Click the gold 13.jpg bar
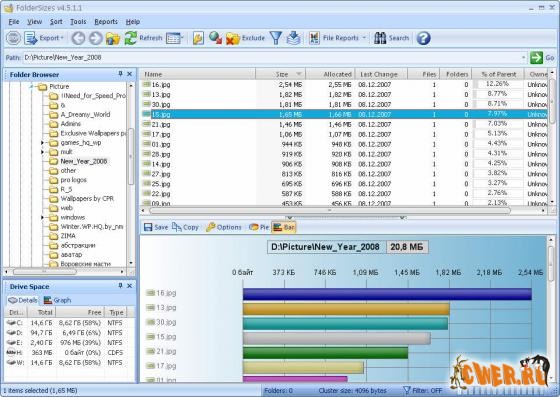This screenshot has height=397, width=560. pos(346,309)
